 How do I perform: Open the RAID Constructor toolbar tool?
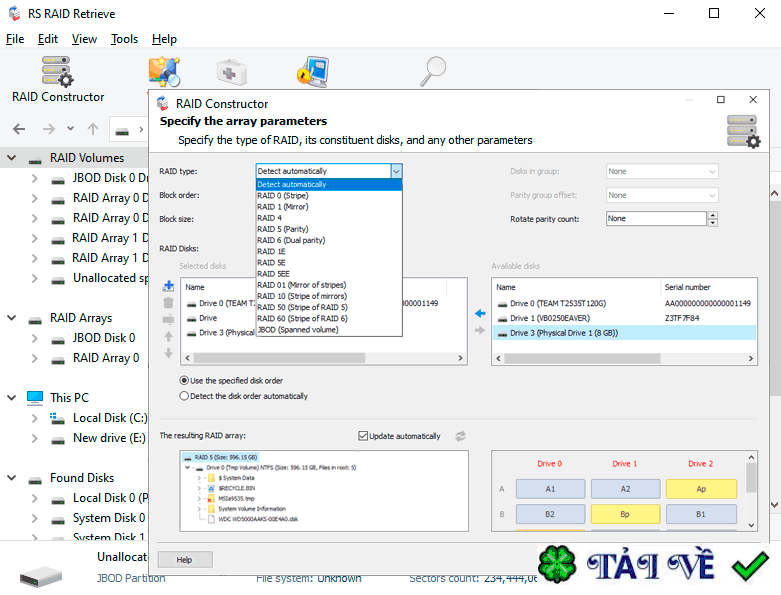(58, 79)
